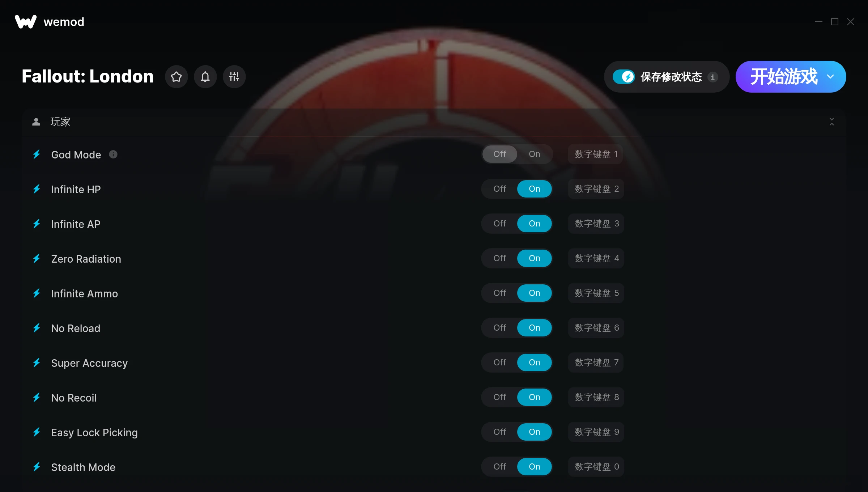Disable Zero Radiation toggle
The image size is (868, 492).
click(500, 258)
